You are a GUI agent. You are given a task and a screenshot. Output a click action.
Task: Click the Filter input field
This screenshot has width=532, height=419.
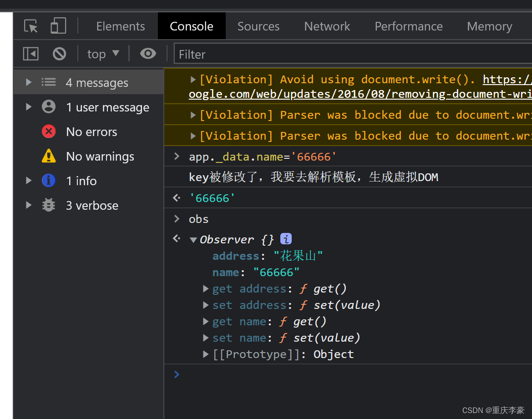pyautogui.click(x=353, y=54)
